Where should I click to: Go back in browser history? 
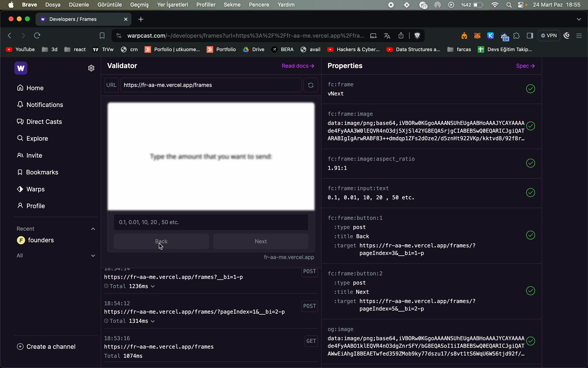[x=10, y=36]
